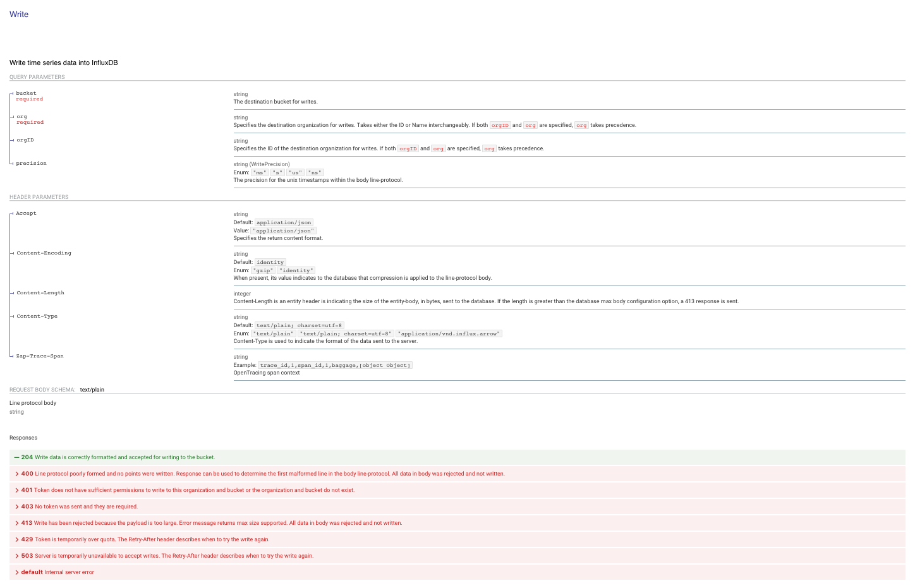Click the bucket required parameter name
The width and height of the screenshot is (915, 588).
(x=26, y=93)
